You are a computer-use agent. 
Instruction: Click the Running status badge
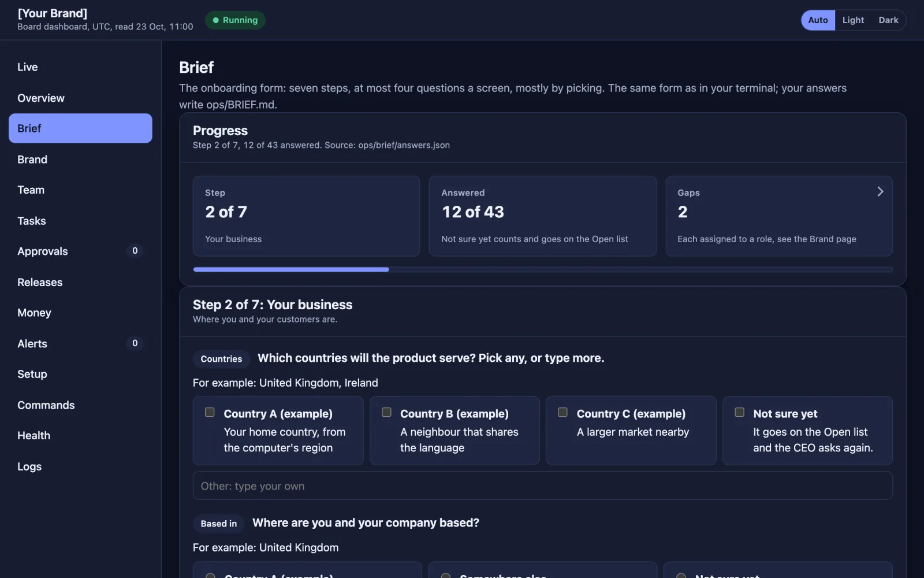click(x=235, y=20)
